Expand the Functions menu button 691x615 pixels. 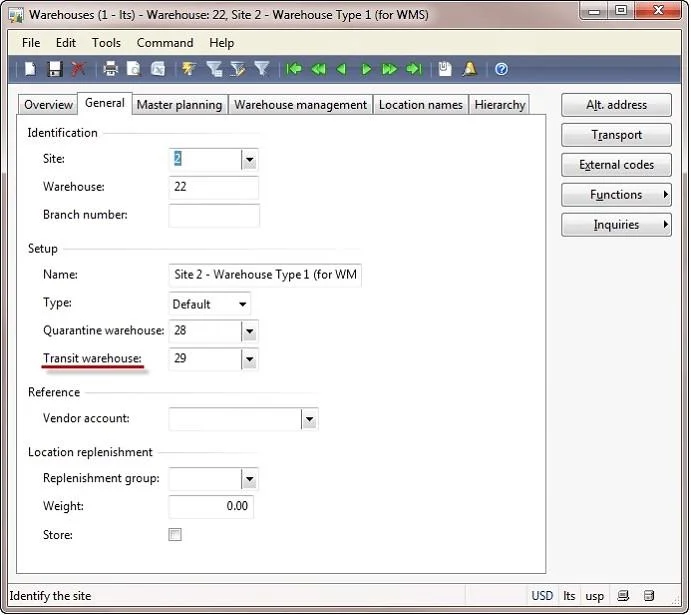pos(616,195)
